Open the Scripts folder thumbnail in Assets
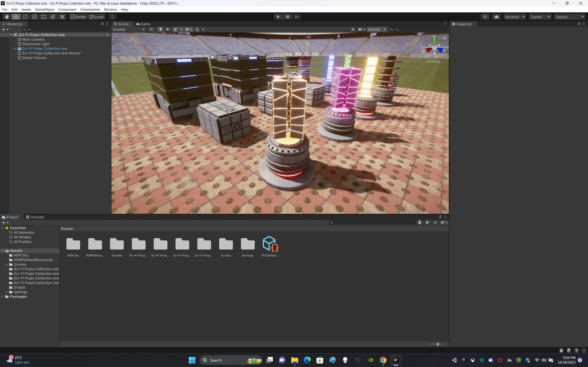The image size is (588, 367). (226, 244)
